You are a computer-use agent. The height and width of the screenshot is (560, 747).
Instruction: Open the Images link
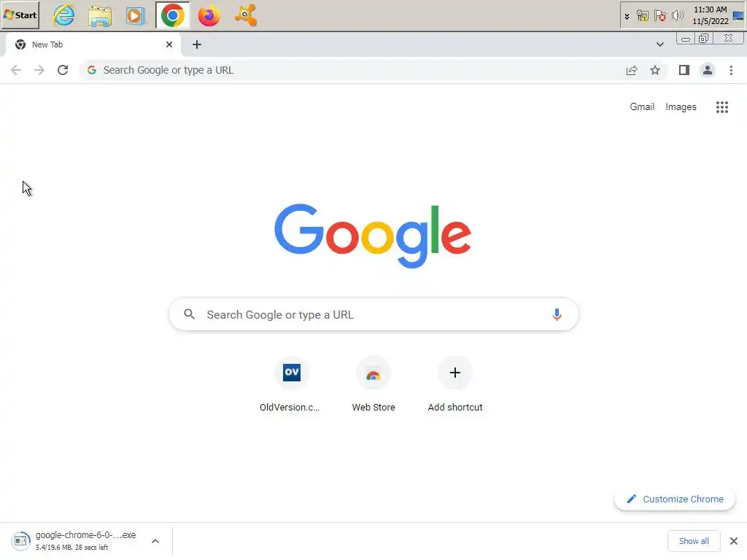(681, 106)
